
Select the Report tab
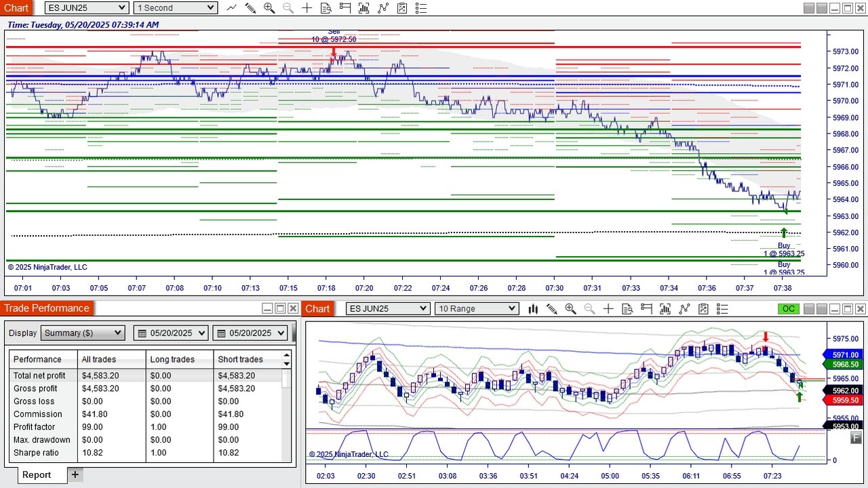[37, 475]
